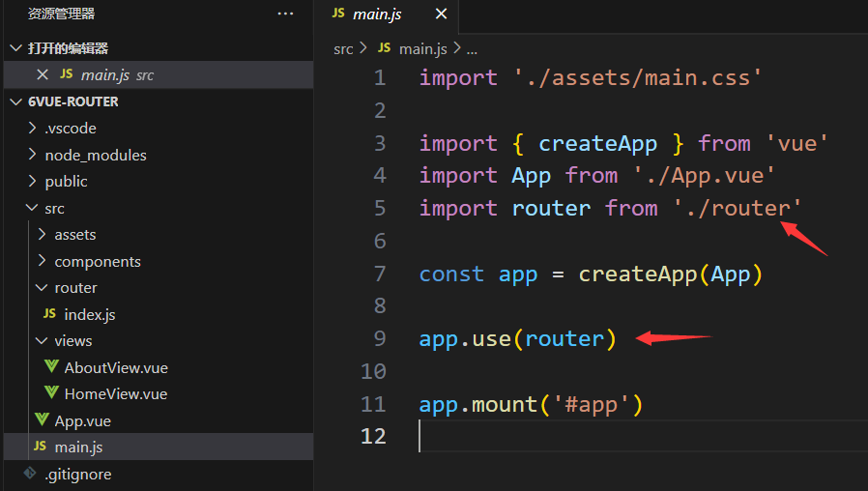
Task: Place cursor on empty line 12
Action: pyautogui.click(x=642, y=436)
